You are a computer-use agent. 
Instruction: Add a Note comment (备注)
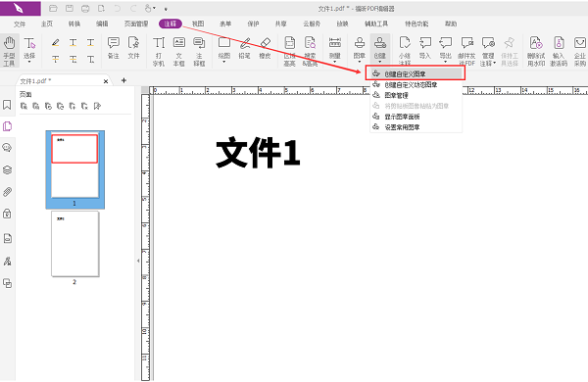pyautogui.click(x=114, y=48)
